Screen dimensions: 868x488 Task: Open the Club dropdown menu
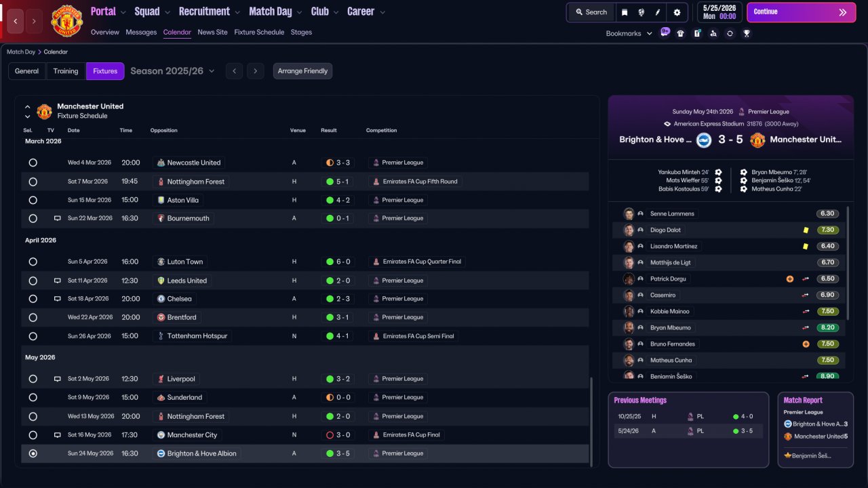[325, 12]
